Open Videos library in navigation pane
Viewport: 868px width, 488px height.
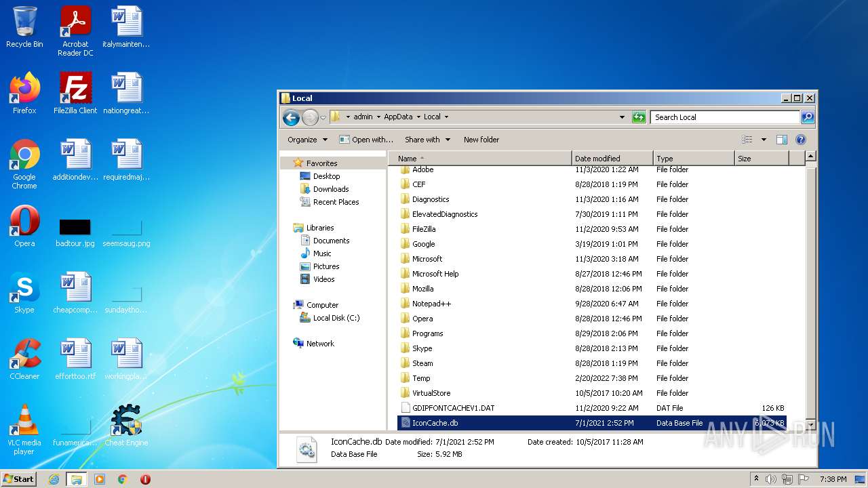(x=323, y=279)
